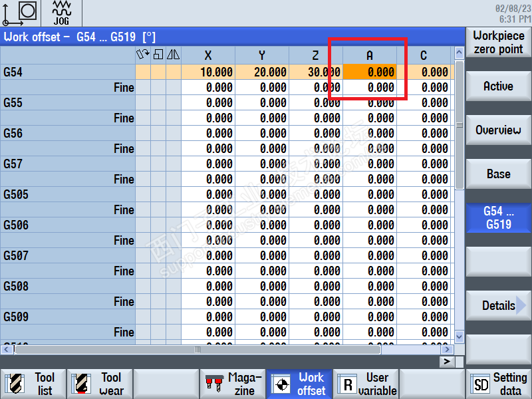The image size is (532, 399).
Task: Click the mirroring column header icon
Action: point(174,55)
